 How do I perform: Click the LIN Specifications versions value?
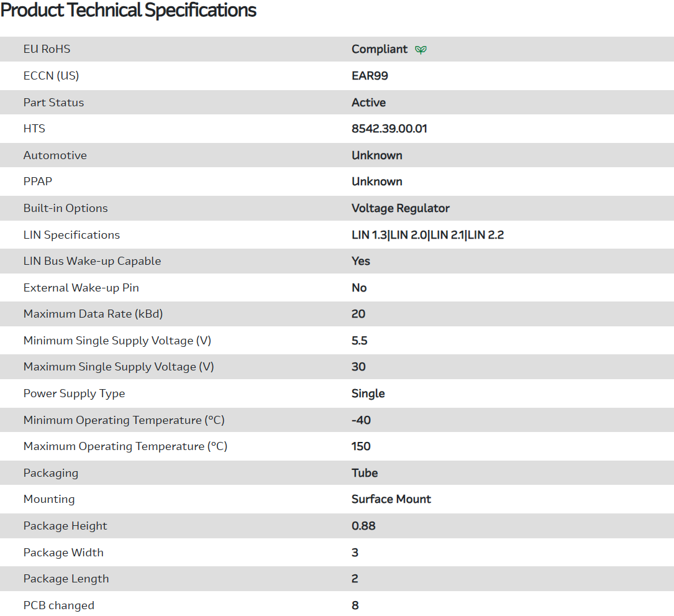tap(427, 235)
